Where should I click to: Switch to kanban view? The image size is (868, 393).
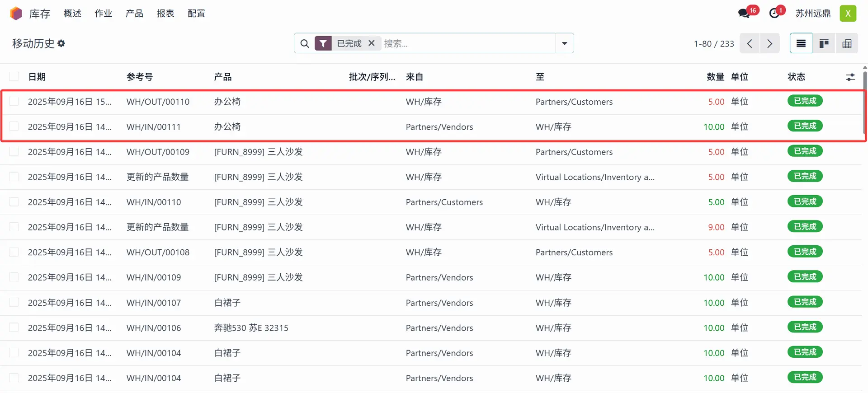(x=824, y=43)
